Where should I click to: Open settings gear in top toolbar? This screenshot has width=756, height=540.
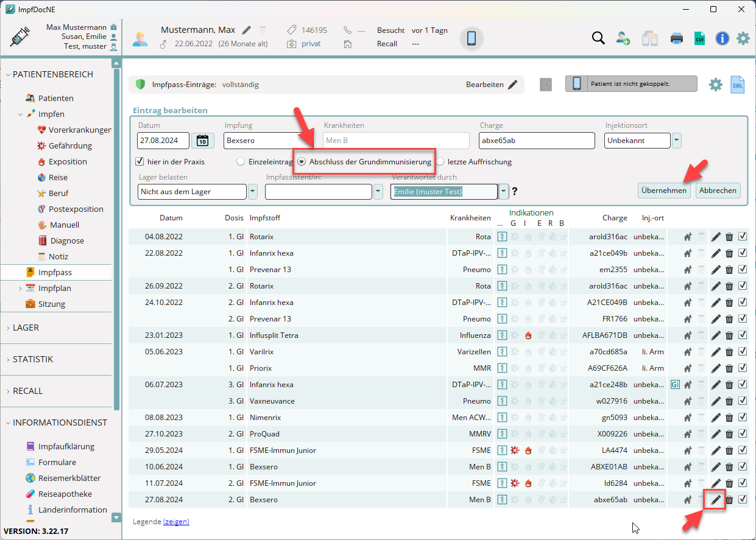click(x=743, y=38)
